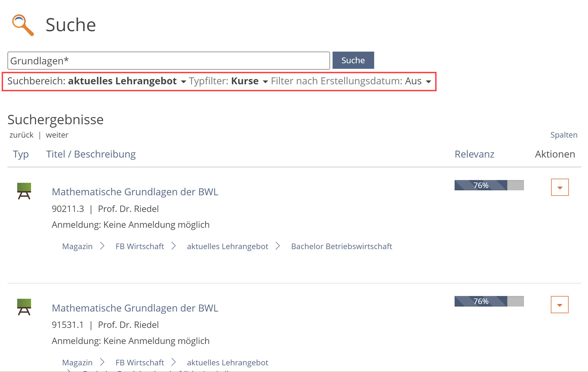The width and height of the screenshot is (588, 372).
Task: Focus the search field containing Grundlagen*
Action: pyautogui.click(x=169, y=60)
